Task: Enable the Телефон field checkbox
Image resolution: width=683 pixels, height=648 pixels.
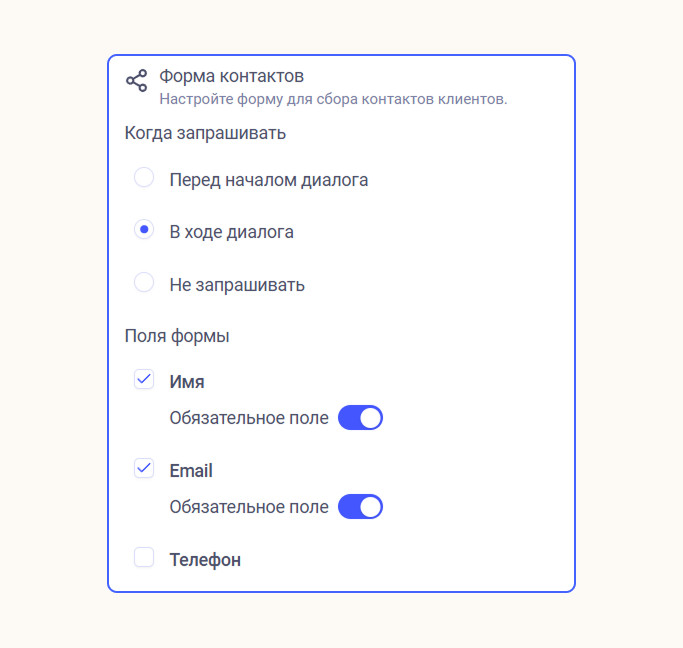Action: pyautogui.click(x=144, y=558)
